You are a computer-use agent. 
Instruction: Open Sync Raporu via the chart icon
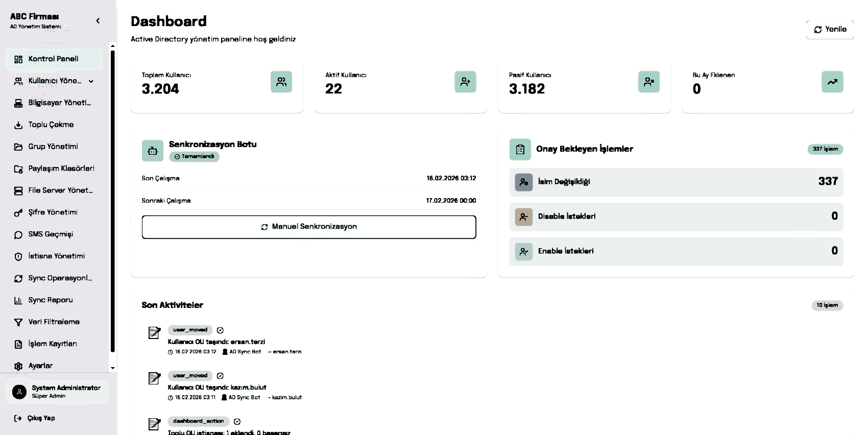[18, 300]
